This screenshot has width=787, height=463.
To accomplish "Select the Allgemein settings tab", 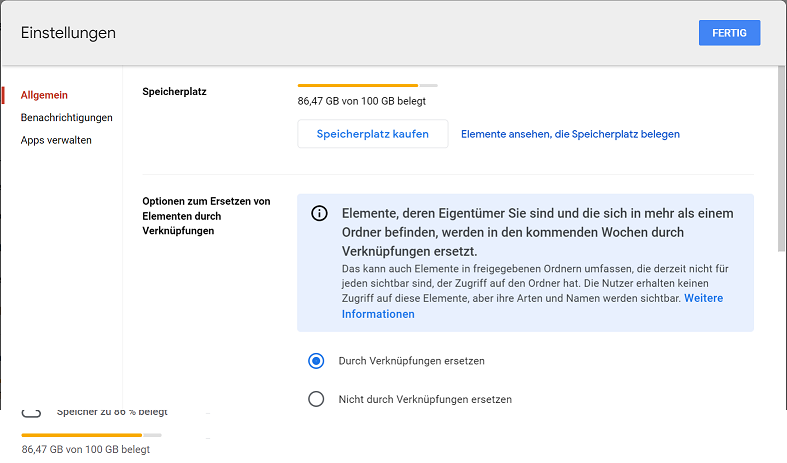I will click(42, 95).
